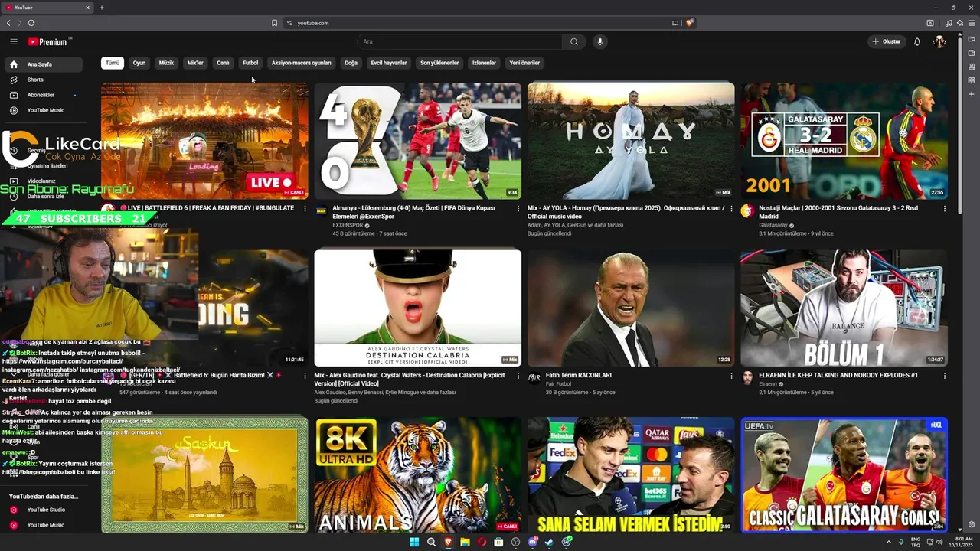Select the Tümü filter chip
The height and width of the screenshot is (551, 980).
coord(113,63)
